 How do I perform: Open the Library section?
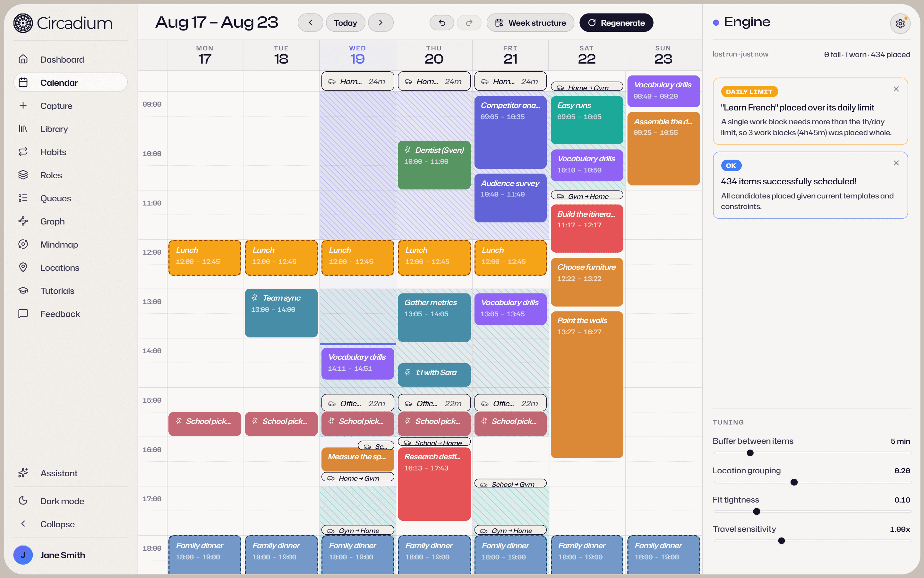[71, 129]
